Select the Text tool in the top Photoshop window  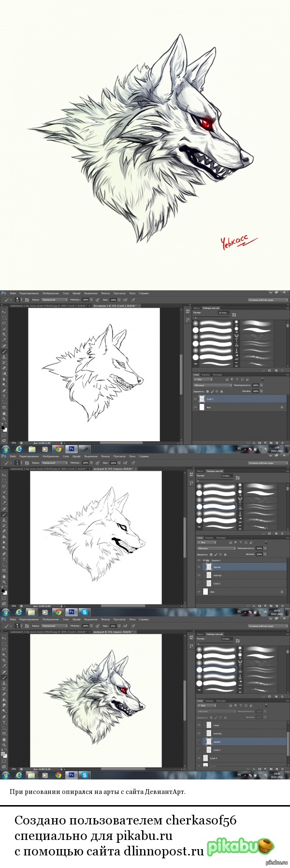4,396
